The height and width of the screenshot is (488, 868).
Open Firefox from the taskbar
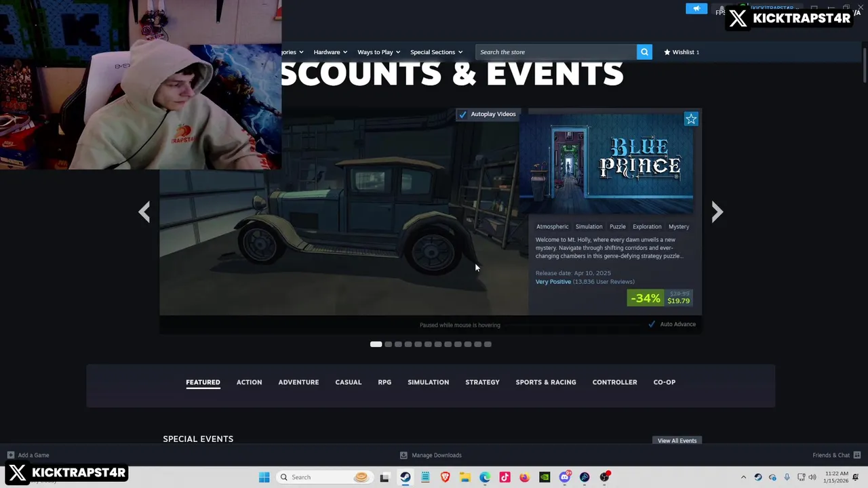coord(525,477)
